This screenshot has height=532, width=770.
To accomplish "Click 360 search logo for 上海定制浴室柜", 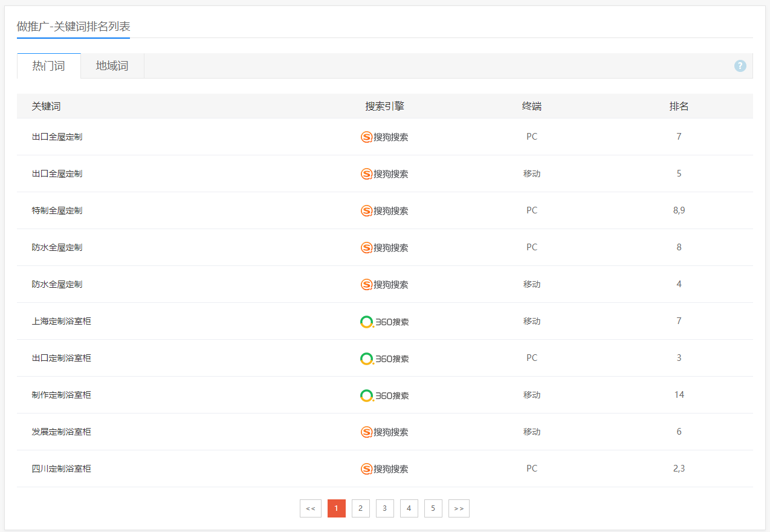I will tap(384, 322).
